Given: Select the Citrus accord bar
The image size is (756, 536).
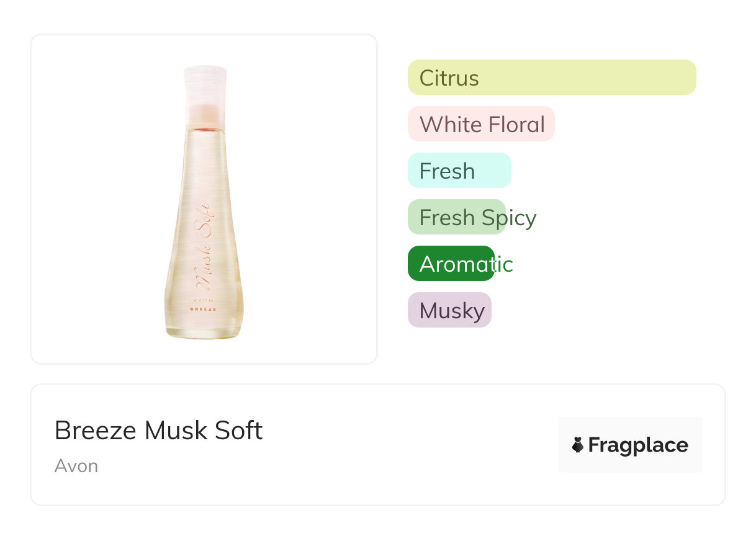Looking at the screenshot, I should coord(551,78).
